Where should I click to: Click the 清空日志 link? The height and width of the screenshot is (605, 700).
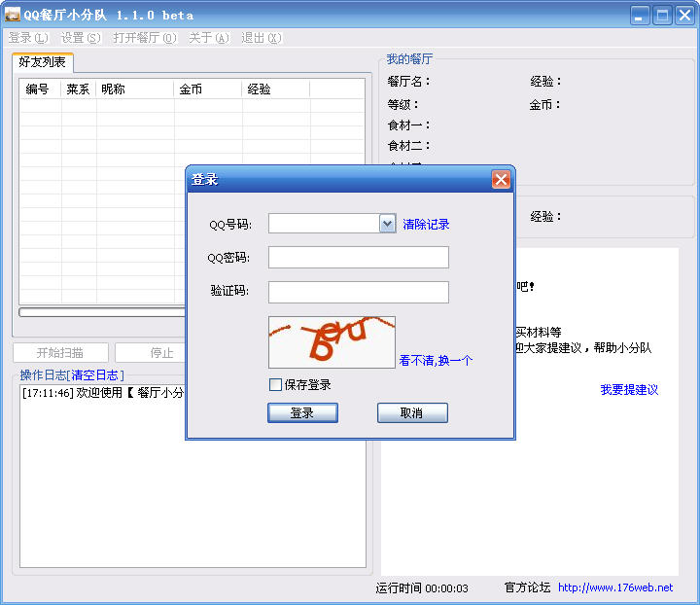click(x=94, y=375)
